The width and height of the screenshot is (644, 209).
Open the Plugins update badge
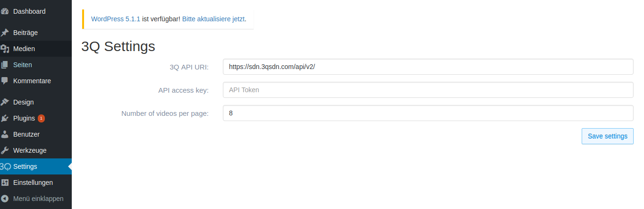tap(41, 118)
